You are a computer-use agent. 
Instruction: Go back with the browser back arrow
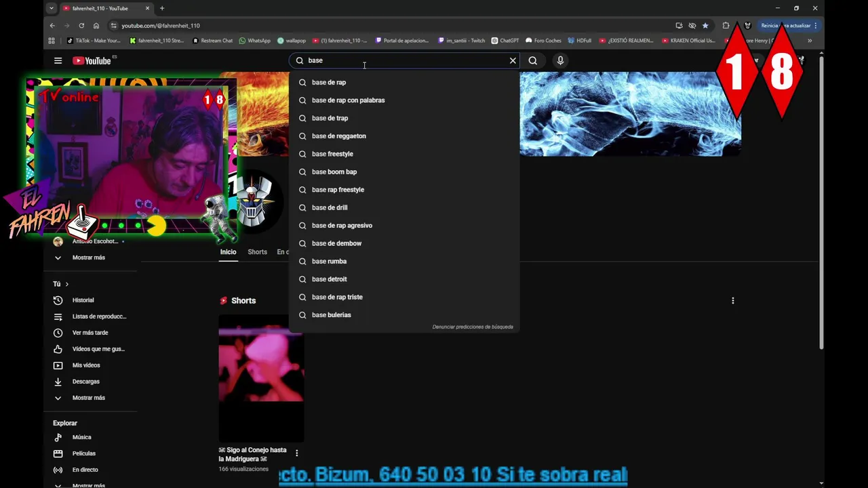52,26
